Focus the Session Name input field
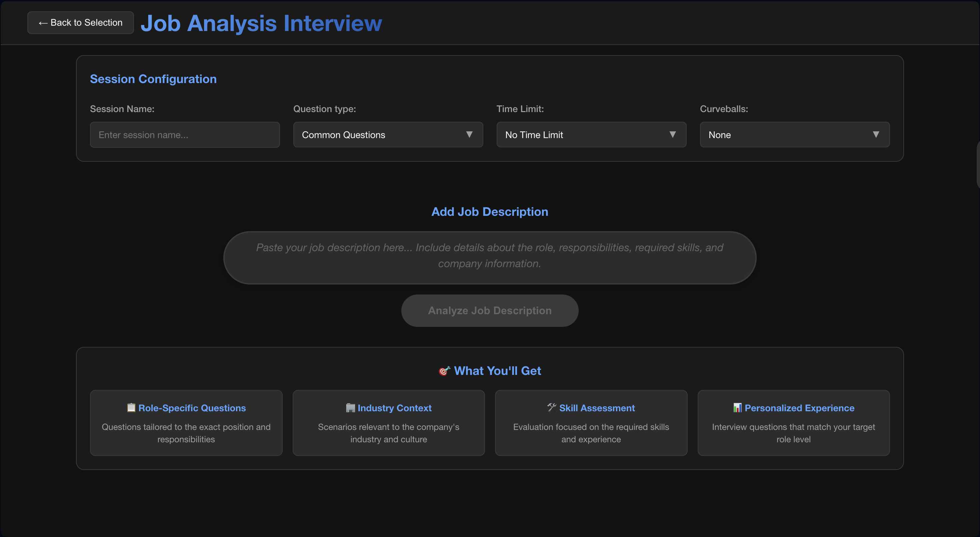 [185, 135]
